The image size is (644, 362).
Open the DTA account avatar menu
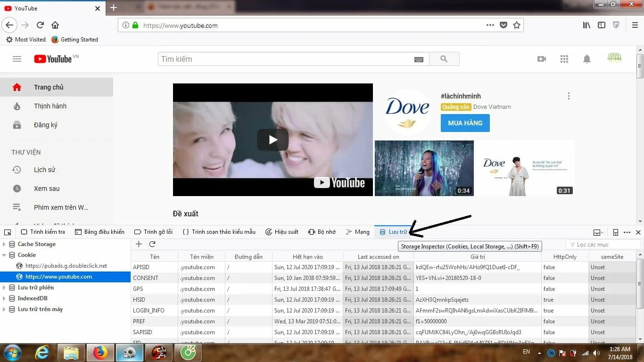[x=614, y=58]
